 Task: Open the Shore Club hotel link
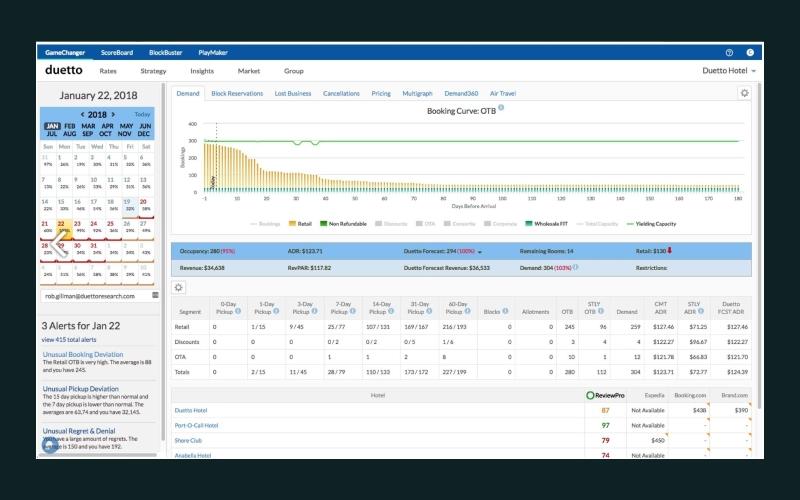click(x=188, y=440)
